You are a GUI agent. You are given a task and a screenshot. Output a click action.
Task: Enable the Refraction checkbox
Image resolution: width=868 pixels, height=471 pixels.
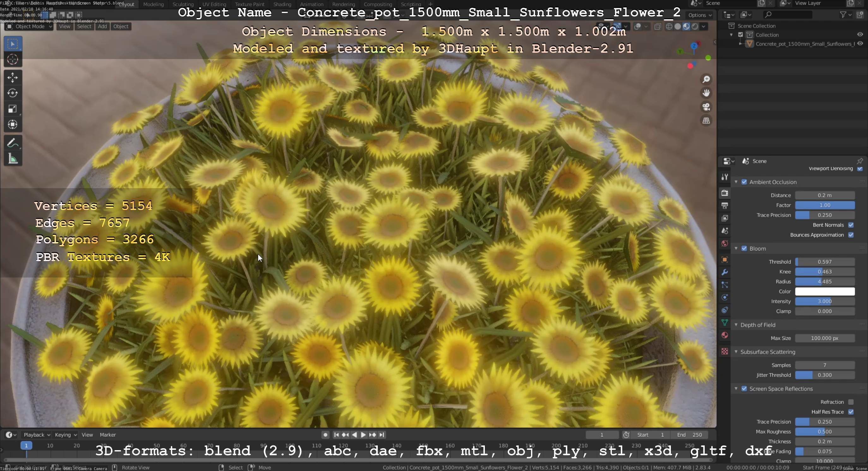coord(851,402)
